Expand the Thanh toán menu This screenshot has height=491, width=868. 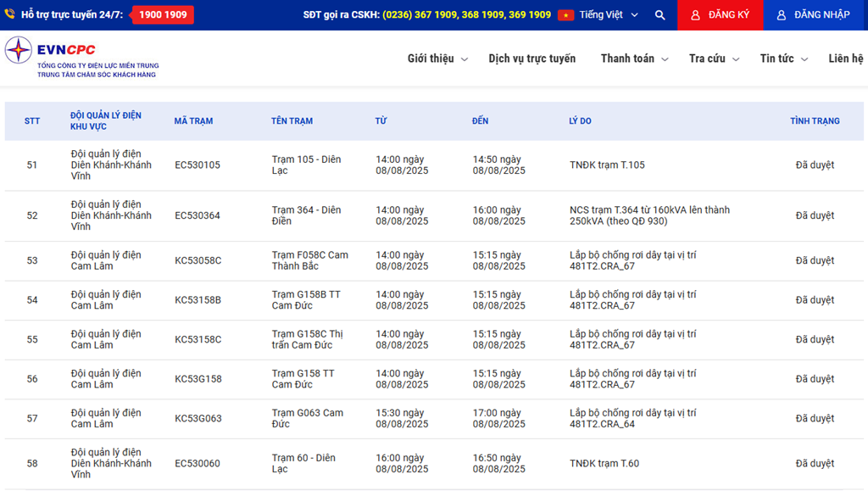pos(634,59)
